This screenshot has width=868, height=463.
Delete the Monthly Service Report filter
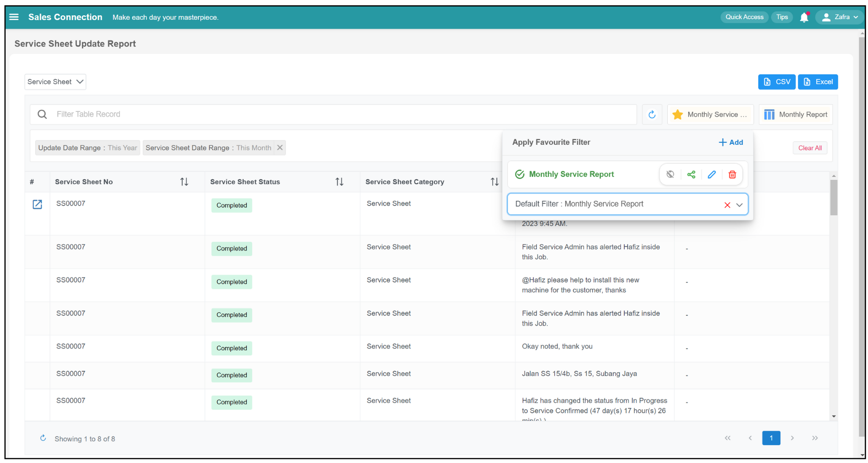tap(732, 174)
